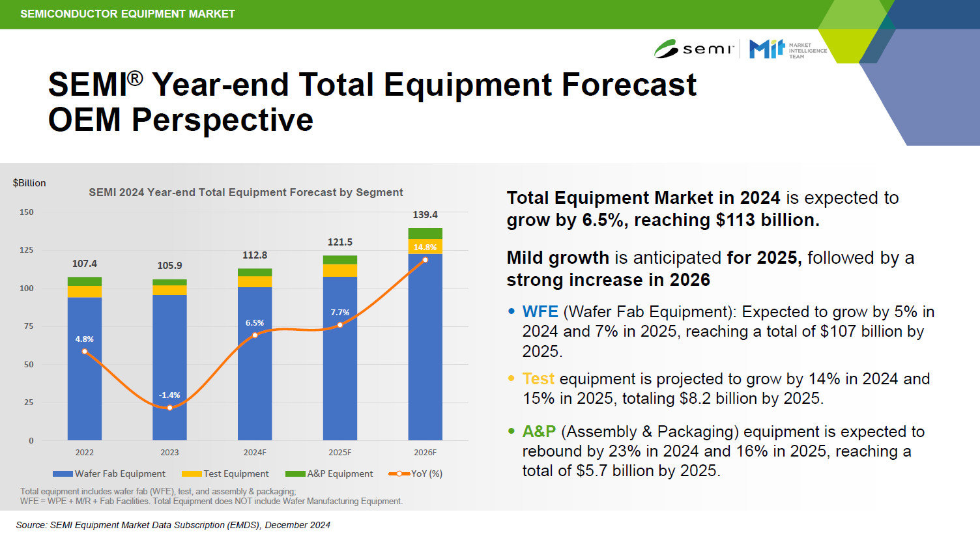Click the MIT Market Intelligence Team logo
The image size is (980, 551).
pyautogui.click(x=788, y=49)
